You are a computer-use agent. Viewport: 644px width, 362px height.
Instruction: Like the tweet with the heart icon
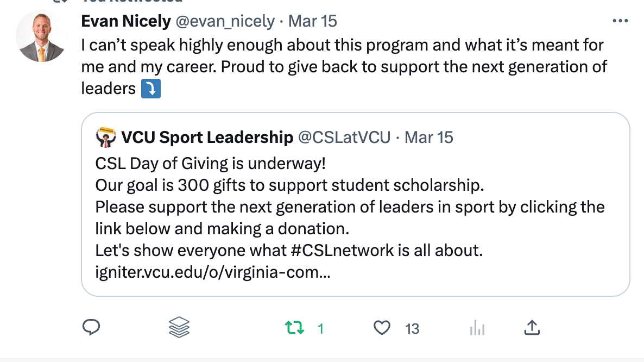click(x=382, y=328)
